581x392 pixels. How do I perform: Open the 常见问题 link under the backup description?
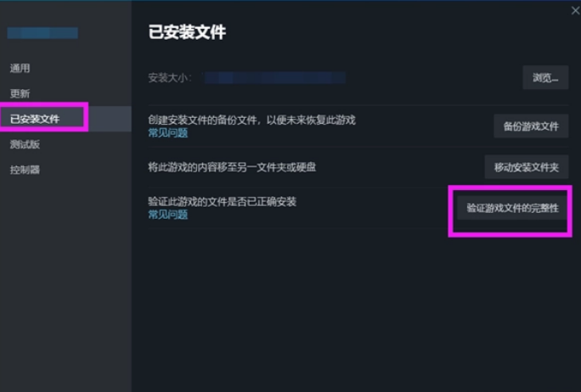168,133
